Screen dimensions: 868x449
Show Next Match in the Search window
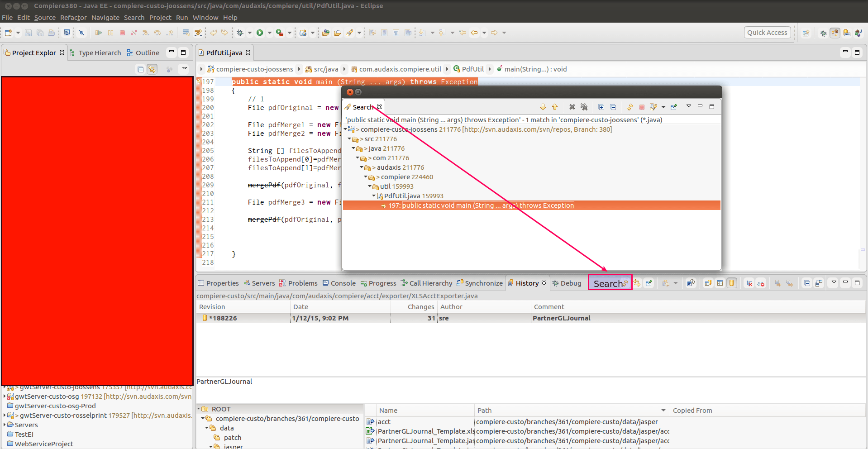pyautogui.click(x=543, y=107)
